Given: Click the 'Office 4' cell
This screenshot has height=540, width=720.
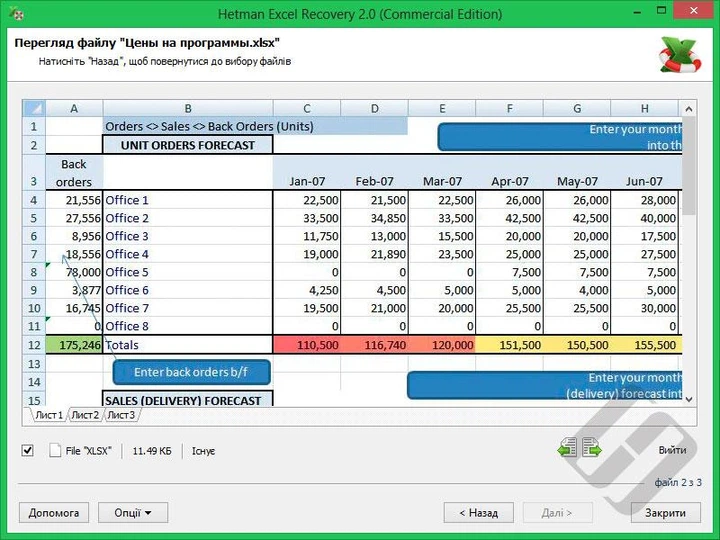Looking at the screenshot, I should point(188,254).
